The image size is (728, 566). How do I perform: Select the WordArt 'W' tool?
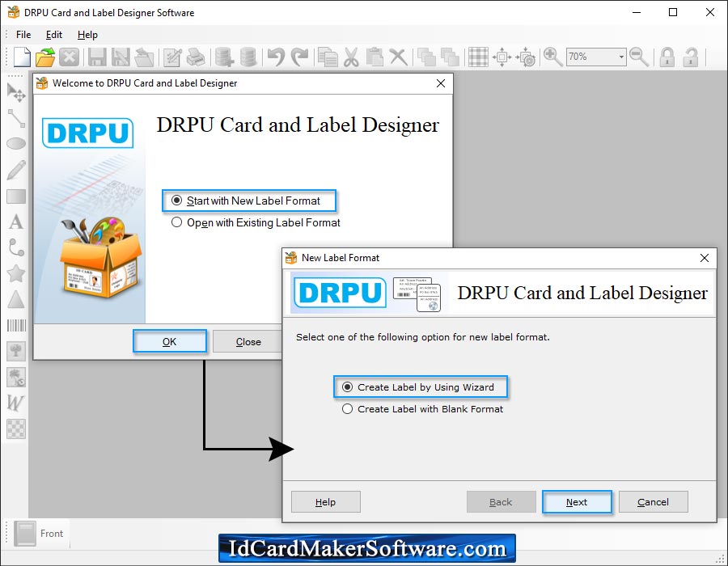[x=15, y=403]
